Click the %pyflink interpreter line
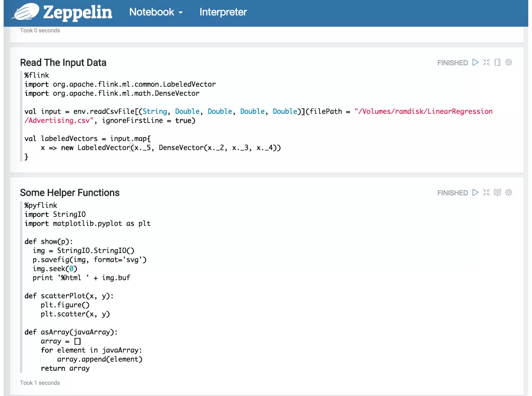Image resolution: width=532 pixels, height=396 pixels. [41, 205]
